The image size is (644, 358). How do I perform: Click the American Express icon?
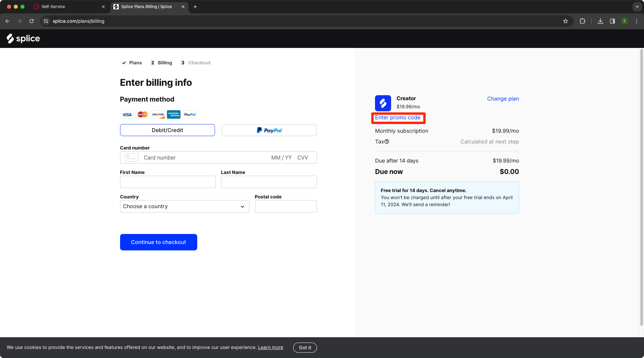click(174, 115)
